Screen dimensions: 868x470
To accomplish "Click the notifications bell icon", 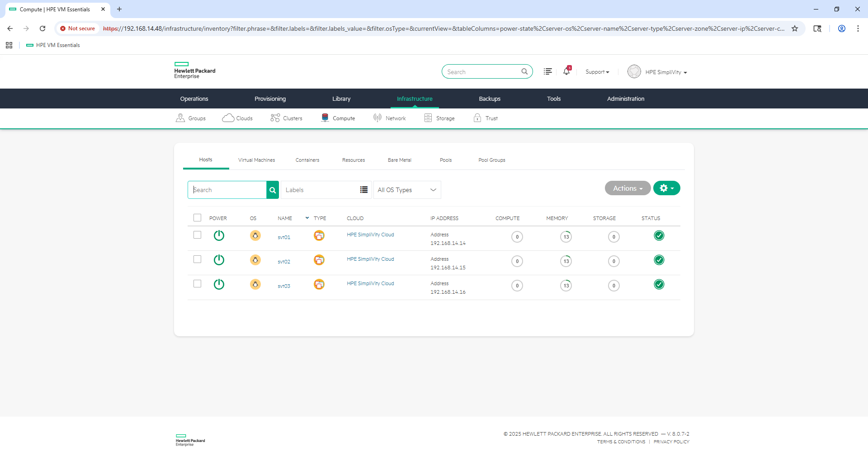I will click(x=566, y=71).
